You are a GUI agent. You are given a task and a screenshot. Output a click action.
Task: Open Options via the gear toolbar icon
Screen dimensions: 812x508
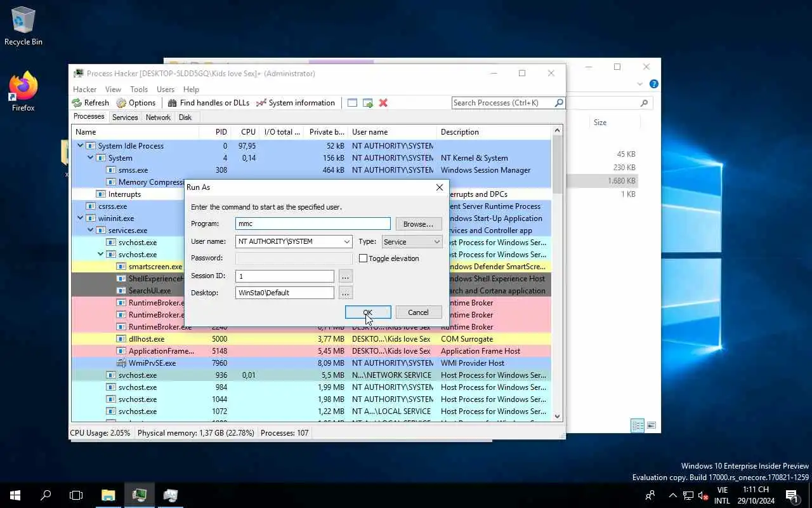point(121,103)
